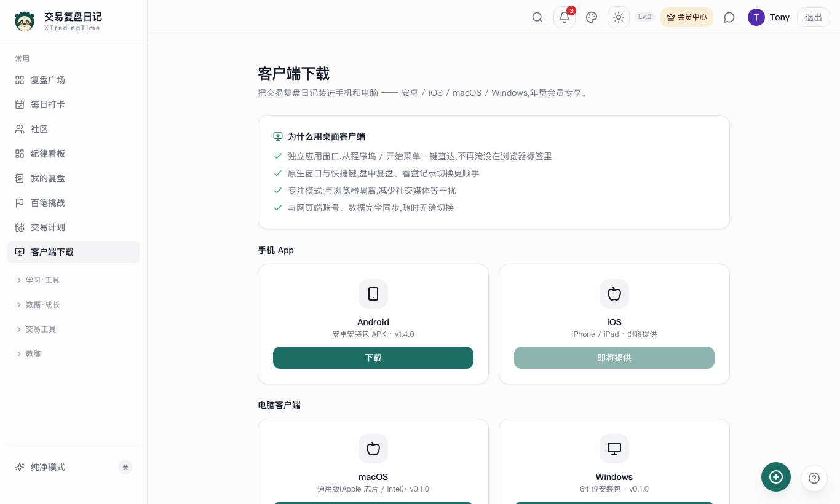Open 每日打卡 in the sidebar
Screen dimensions: 840x504
(x=73, y=104)
